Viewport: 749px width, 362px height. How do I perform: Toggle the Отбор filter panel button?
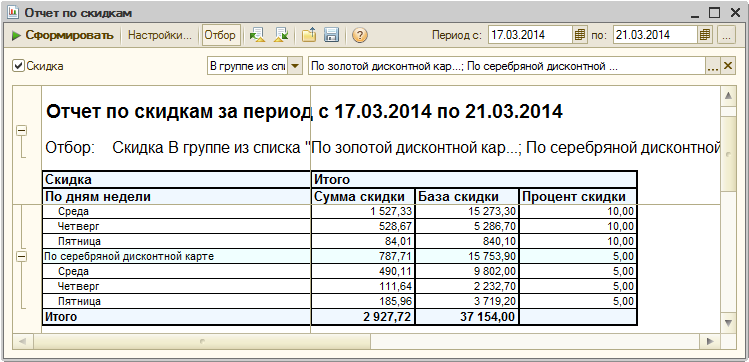(221, 35)
